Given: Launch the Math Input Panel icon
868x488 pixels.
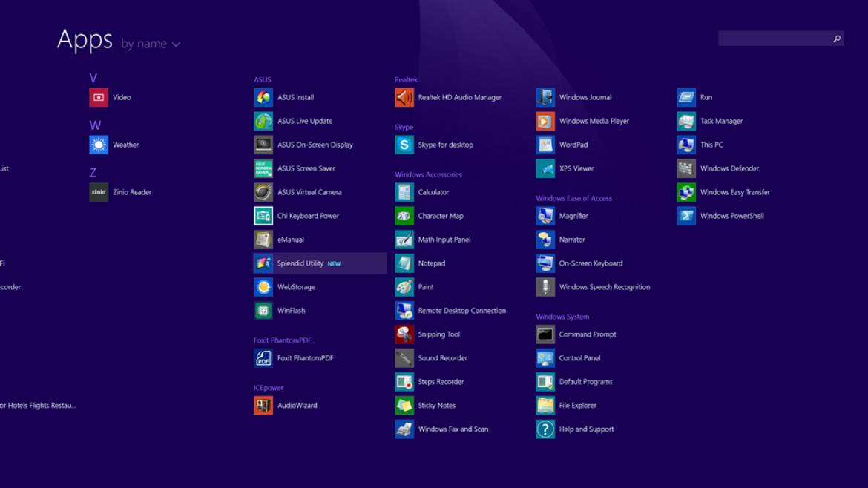Looking at the screenshot, I should (404, 240).
